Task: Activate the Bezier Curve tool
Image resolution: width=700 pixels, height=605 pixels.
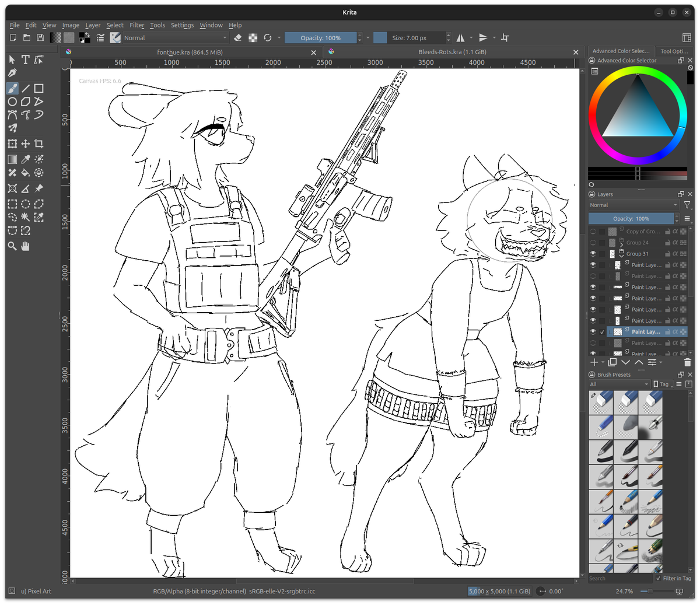Action: [x=12, y=115]
